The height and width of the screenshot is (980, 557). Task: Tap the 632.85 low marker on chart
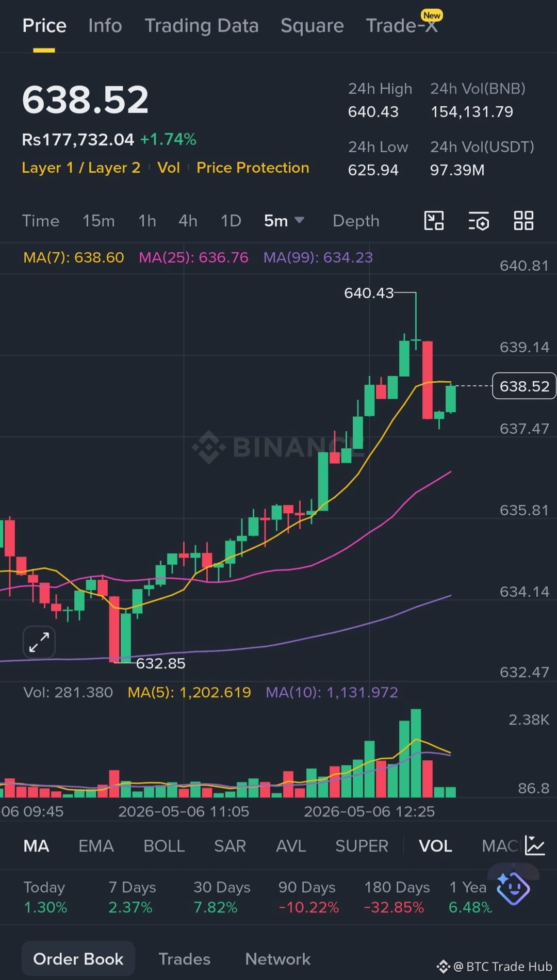[x=160, y=663]
